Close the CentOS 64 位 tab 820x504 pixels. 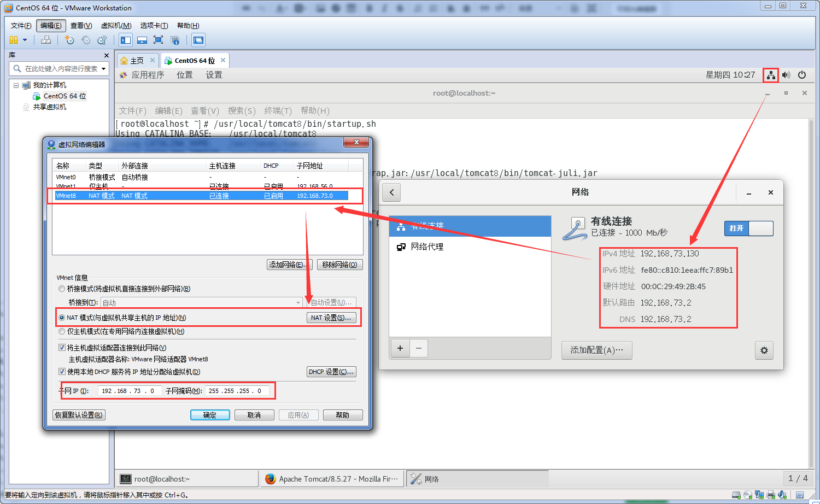click(223, 60)
